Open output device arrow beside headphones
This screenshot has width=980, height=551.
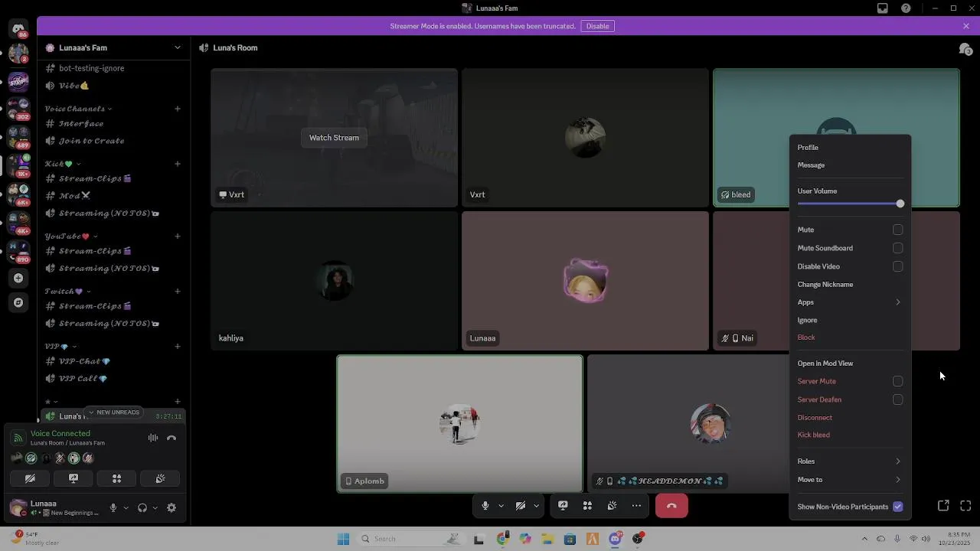(x=155, y=507)
